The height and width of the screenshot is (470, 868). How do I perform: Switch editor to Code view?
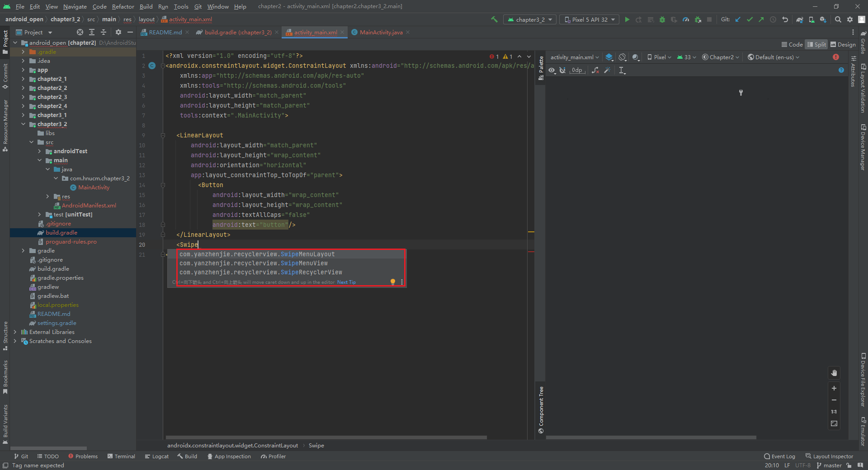pyautogui.click(x=792, y=44)
